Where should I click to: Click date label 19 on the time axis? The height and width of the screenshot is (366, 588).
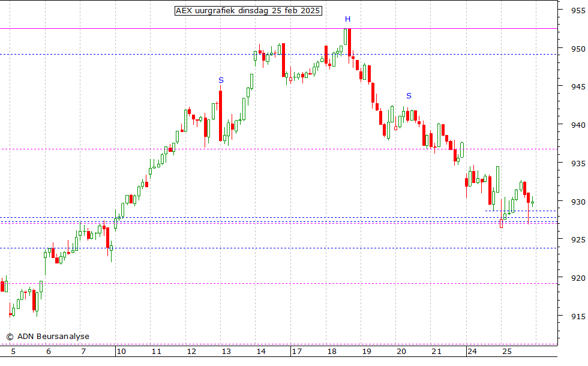point(367,352)
